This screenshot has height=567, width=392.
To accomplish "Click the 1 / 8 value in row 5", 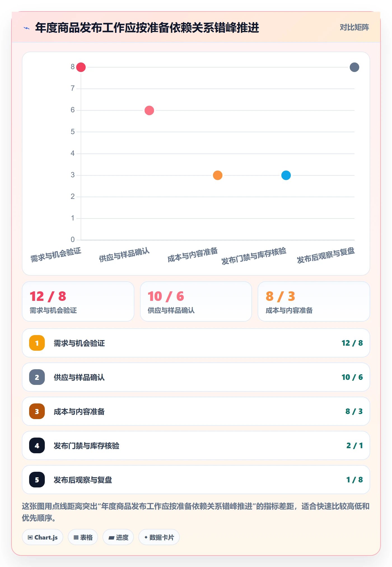I will (355, 480).
